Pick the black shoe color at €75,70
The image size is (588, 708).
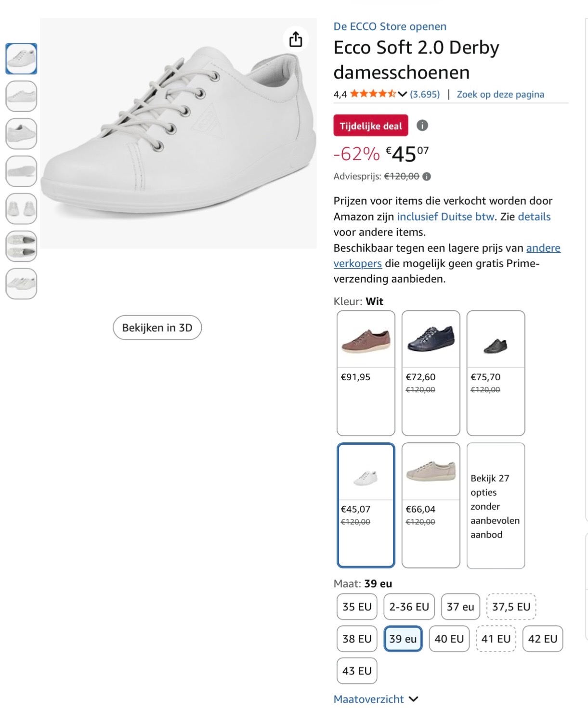(x=496, y=373)
